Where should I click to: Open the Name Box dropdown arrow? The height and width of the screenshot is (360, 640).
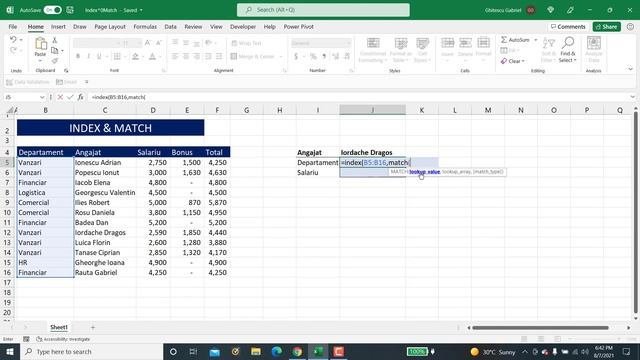42,97
